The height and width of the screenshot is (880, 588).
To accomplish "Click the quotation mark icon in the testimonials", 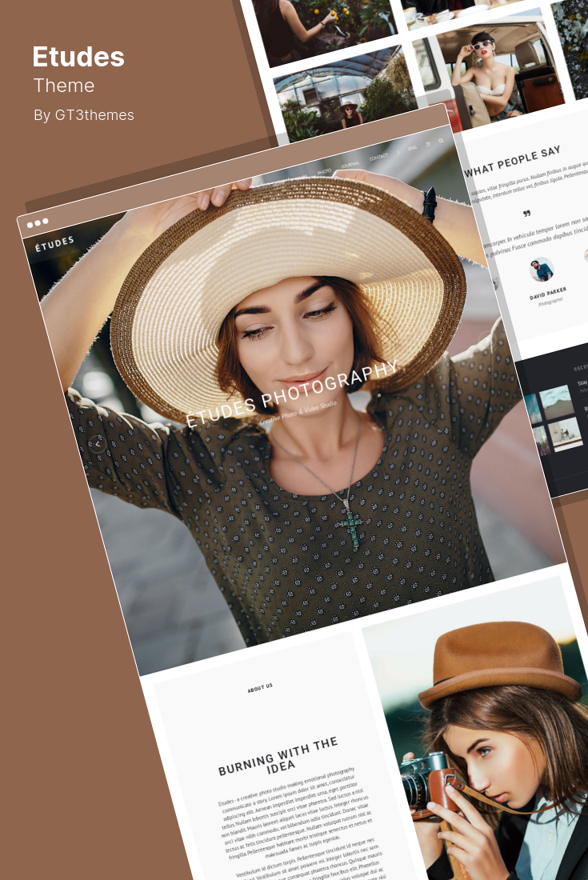I will [x=526, y=214].
